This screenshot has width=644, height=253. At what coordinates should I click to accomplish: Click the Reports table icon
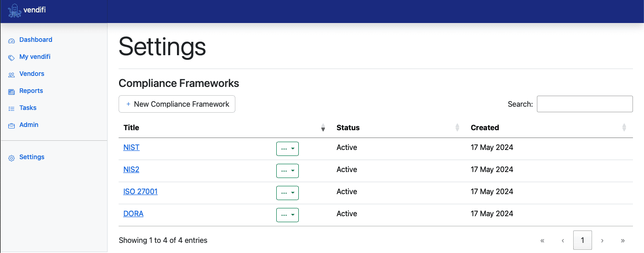click(x=11, y=92)
